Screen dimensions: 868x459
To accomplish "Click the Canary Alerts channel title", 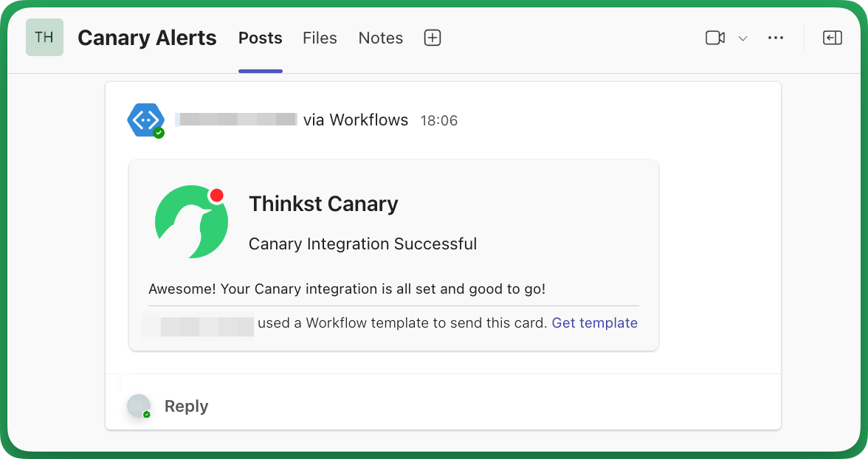I will point(148,38).
